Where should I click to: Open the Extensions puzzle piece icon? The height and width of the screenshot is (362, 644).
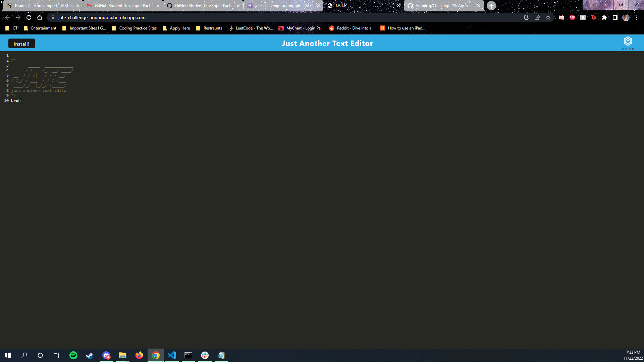click(x=604, y=17)
